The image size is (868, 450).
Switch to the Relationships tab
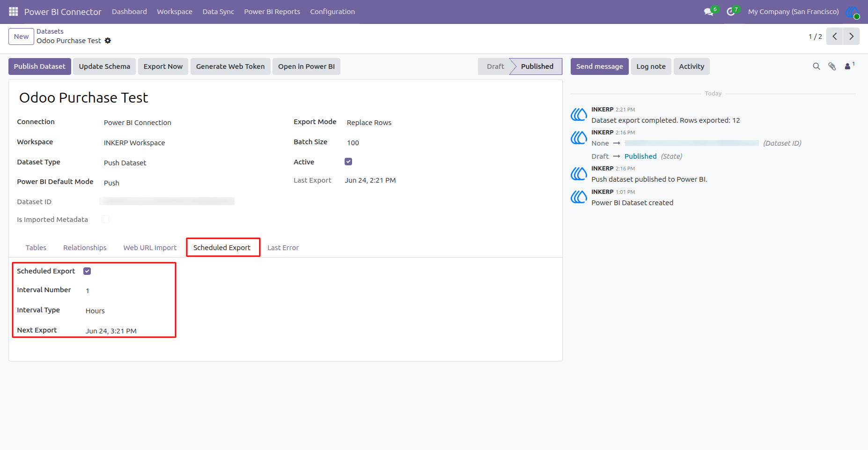coord(85,248)
